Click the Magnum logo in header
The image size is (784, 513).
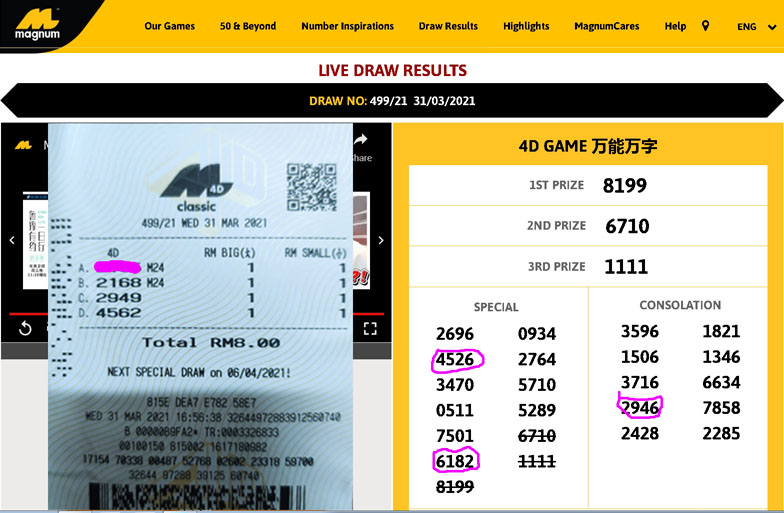click(x=37, y=27)
